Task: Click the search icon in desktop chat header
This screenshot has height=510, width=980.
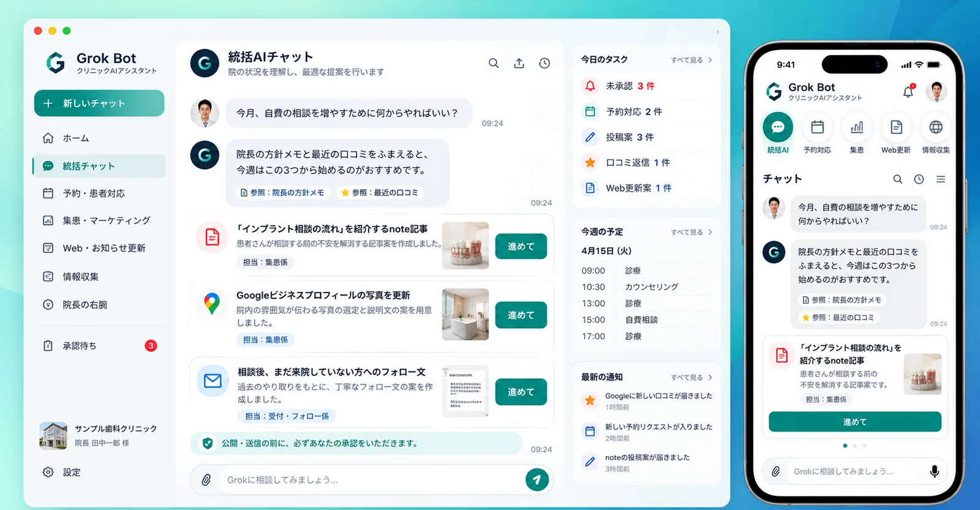Action: tap(494, 63)
